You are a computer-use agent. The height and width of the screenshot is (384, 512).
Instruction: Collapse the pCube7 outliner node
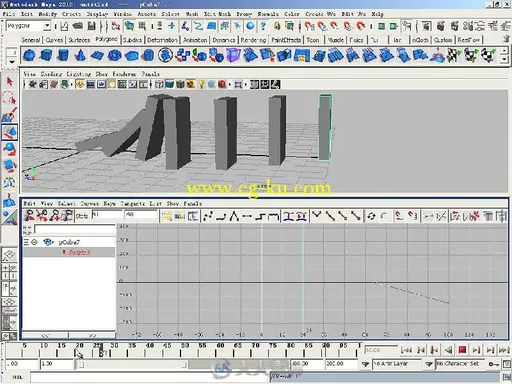pos(34,242)
